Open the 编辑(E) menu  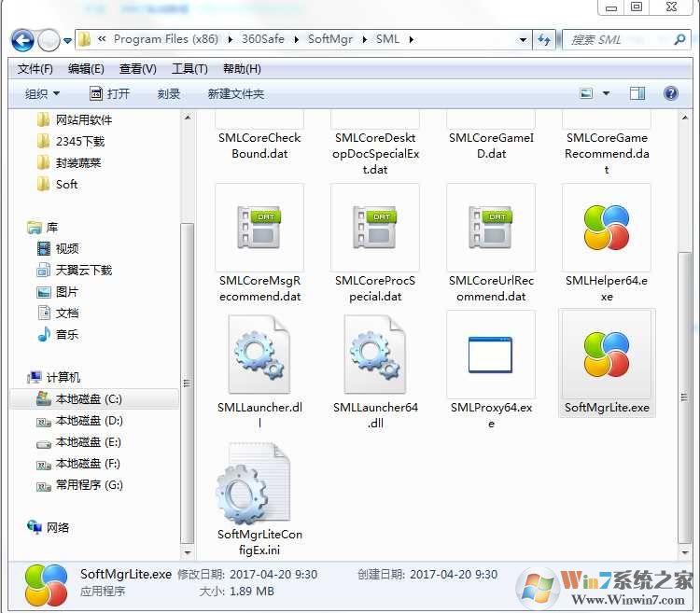coord(86,69)
